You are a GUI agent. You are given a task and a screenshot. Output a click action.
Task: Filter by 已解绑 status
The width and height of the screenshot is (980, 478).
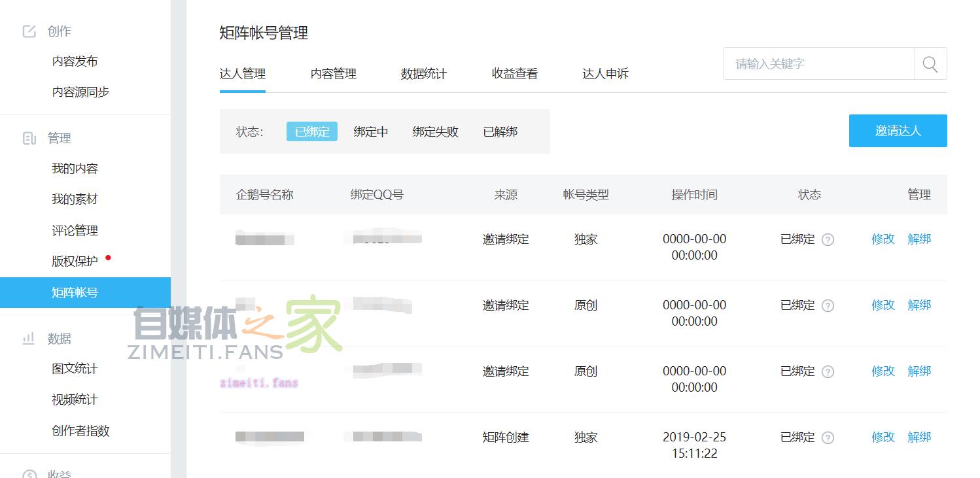(500, 131)
